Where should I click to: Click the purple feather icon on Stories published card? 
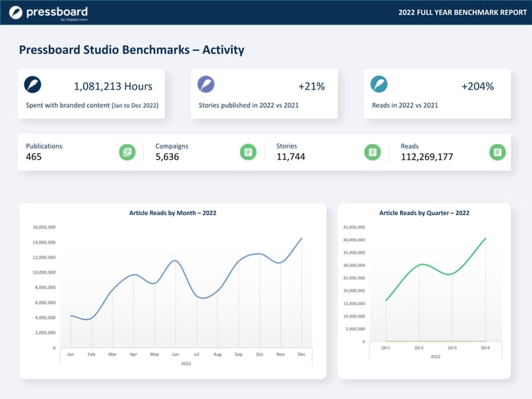(x=206, y=84)
